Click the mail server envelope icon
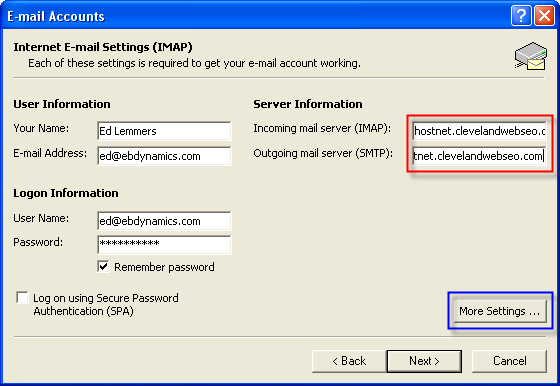Image resolution: width=560 pixels, height=386 pixels. pos(531,56)
